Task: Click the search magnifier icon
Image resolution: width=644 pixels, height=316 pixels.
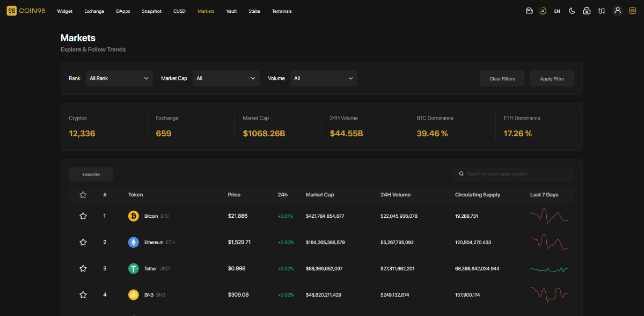Action: pos(462,174)
